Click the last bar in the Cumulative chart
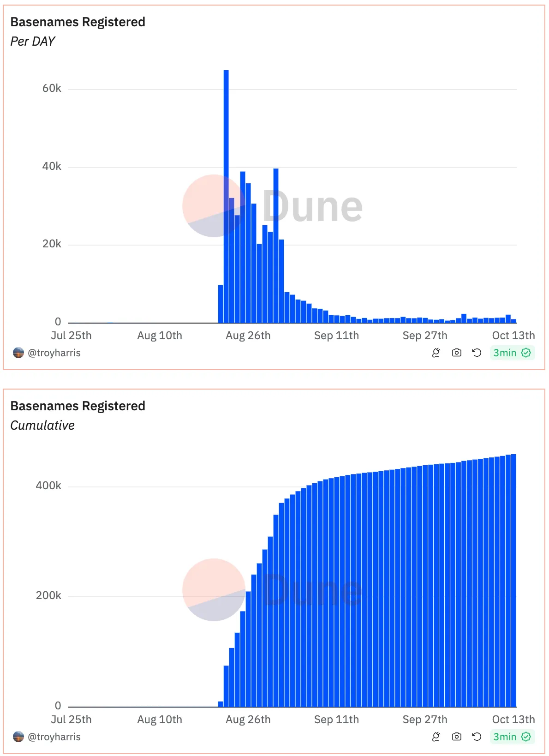 (x=513, y=582)
